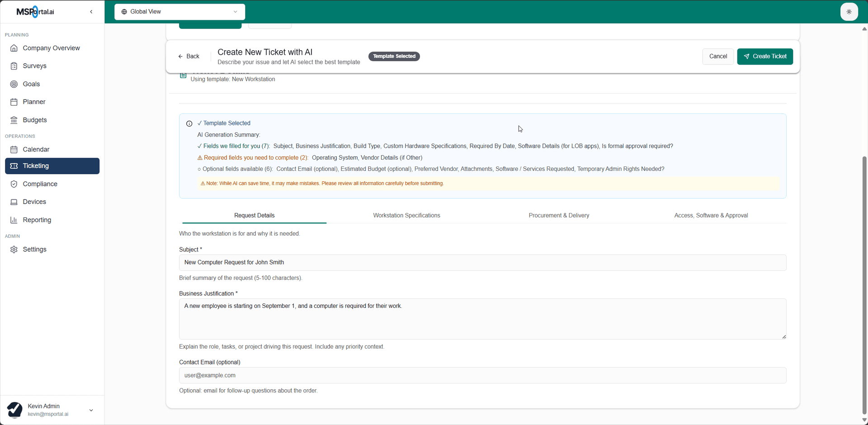The height and width of the screenshot is (425, 868).
Task: Toggle the light/dark theme button
Action: [849, 12]
